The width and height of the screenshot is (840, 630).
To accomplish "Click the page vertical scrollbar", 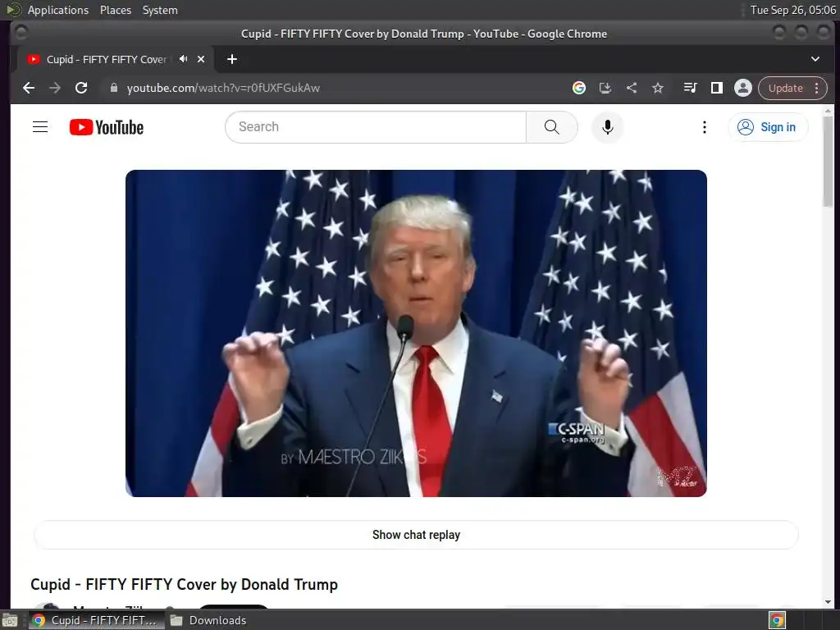I will coord(828,161).
